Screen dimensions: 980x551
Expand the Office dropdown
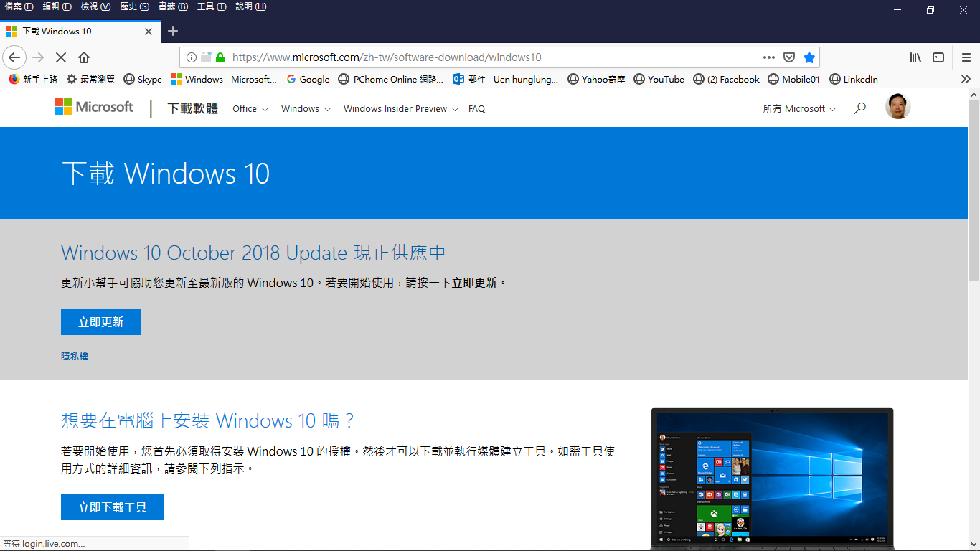point(250,109)
